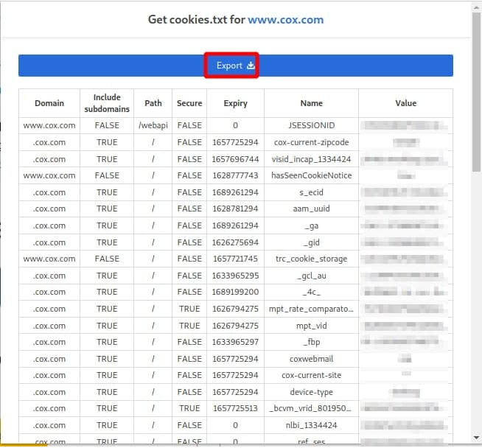Click the .cox.com domain in device-type row

click(x=49, y=392)
